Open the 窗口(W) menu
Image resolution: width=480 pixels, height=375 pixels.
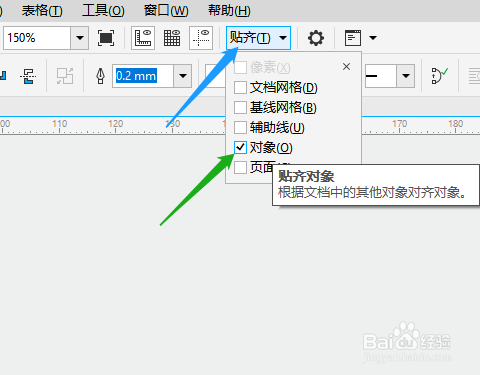[166, 11]
